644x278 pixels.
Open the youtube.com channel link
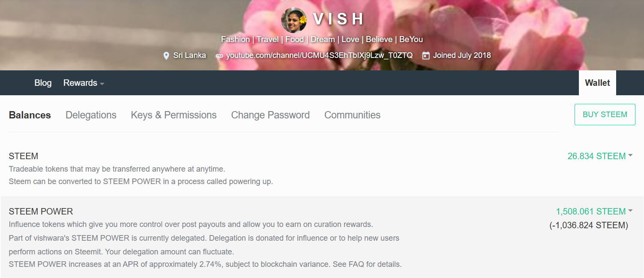319,55
